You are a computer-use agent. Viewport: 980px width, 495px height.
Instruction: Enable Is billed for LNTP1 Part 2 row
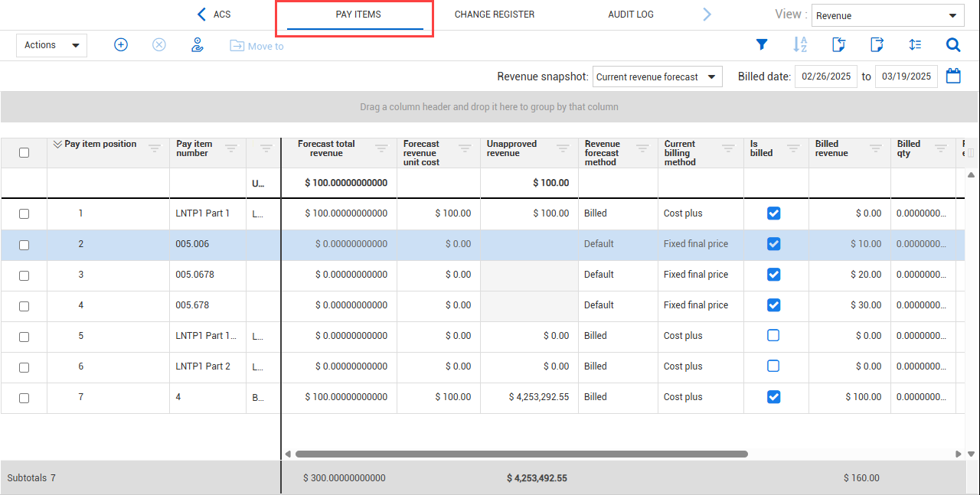(x=773, y=366)
